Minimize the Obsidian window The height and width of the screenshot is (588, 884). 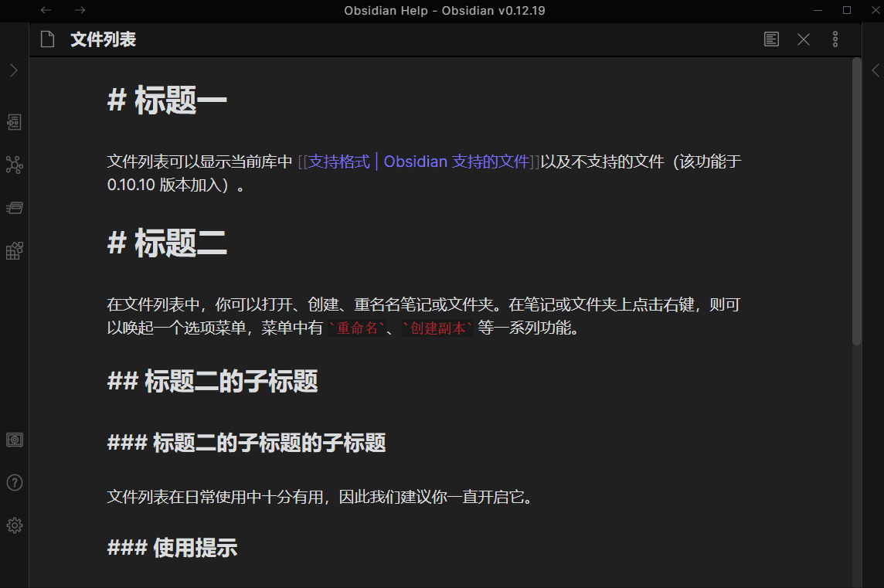click(x=818, y=10)
